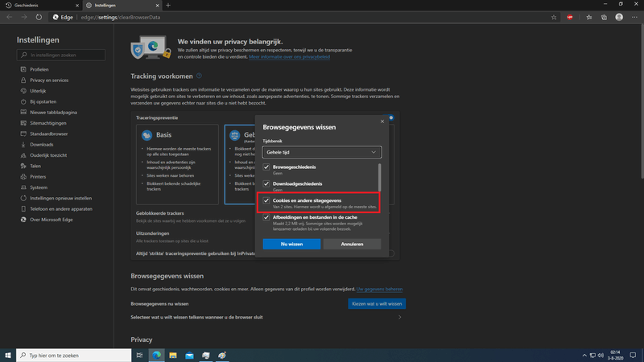Screen dimensions: 644x362
Task: Click the Printers sidebar icon
Action: click(x=23, y=176)
